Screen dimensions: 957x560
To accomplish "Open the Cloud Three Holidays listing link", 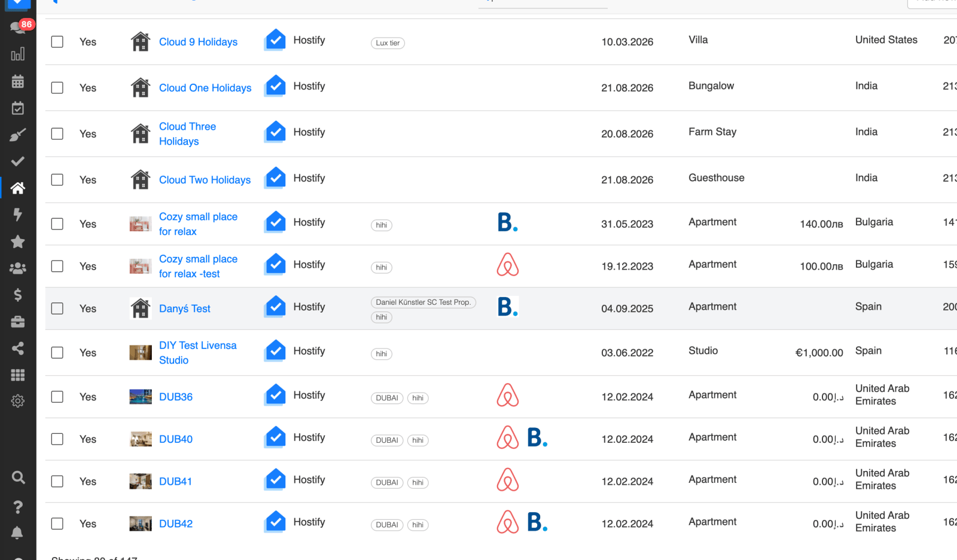I will tap(188, 134).
